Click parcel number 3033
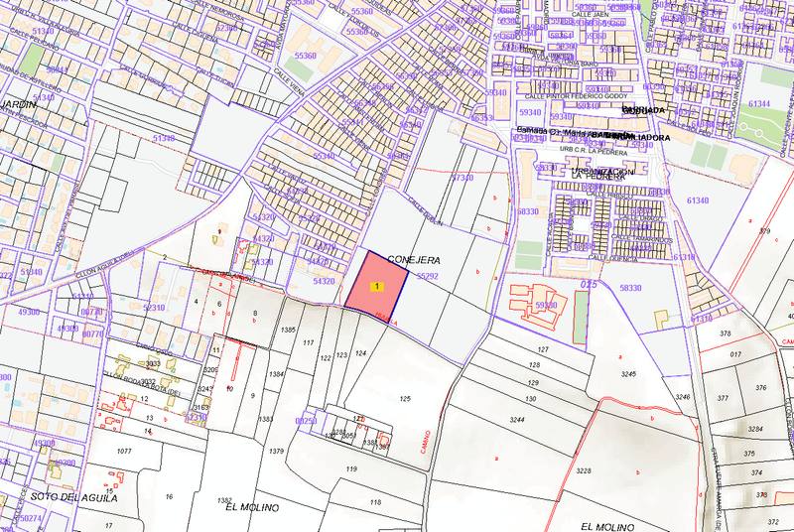Screen dimensions: 794x532 153,364
